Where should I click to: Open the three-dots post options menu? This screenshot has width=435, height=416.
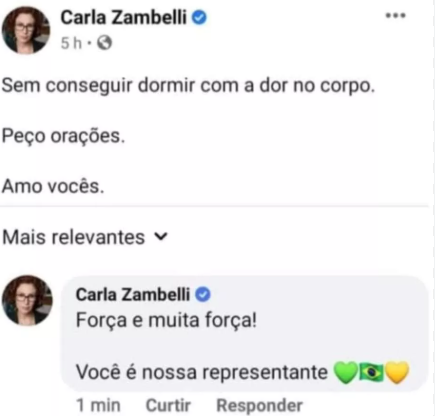pos(395,15)
